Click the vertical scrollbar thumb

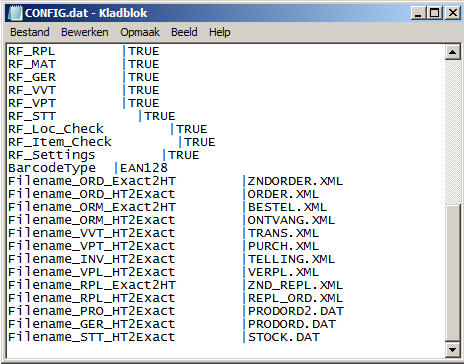pyautogui.click(x=452, y=273)
